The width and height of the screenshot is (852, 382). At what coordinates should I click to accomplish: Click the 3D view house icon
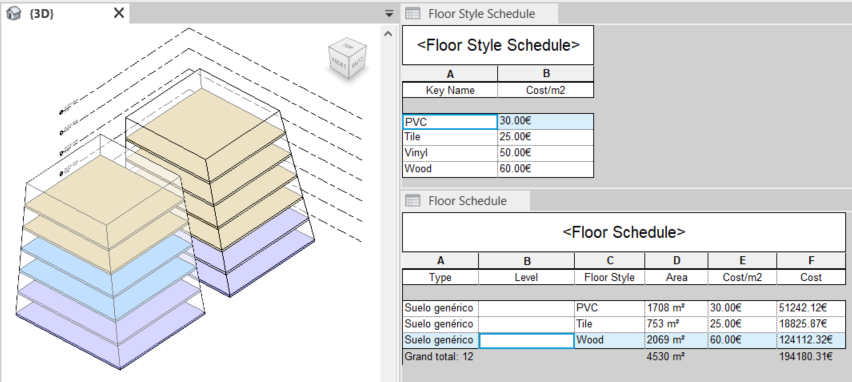tap(13, 14)
